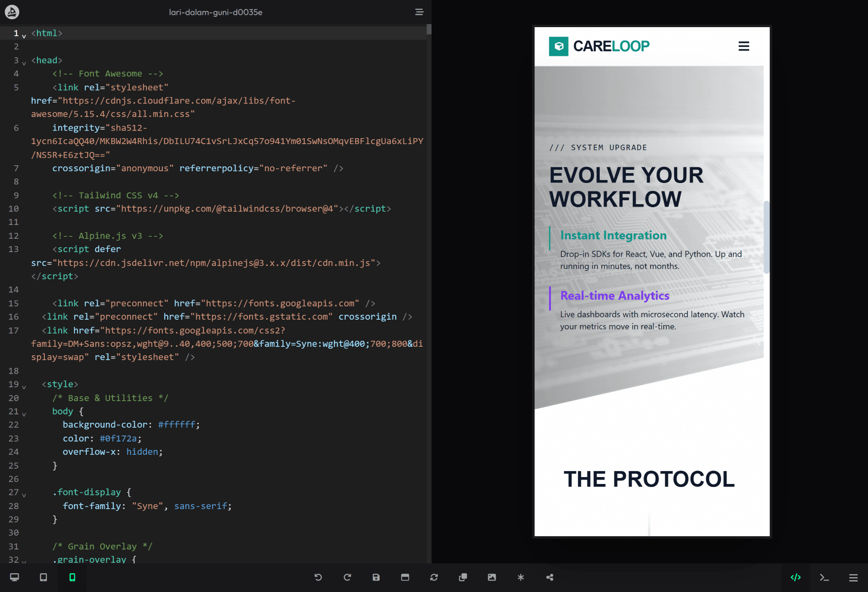The image size is (868, 592).
Task: Toggle mobile preview mode
Action: tap(72, 577)
